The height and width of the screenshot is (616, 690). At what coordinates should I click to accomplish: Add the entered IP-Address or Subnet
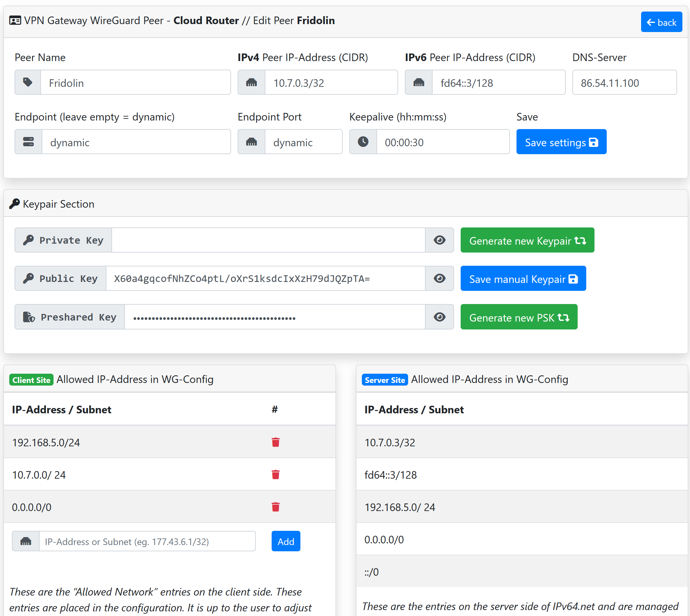coord(286,541)
